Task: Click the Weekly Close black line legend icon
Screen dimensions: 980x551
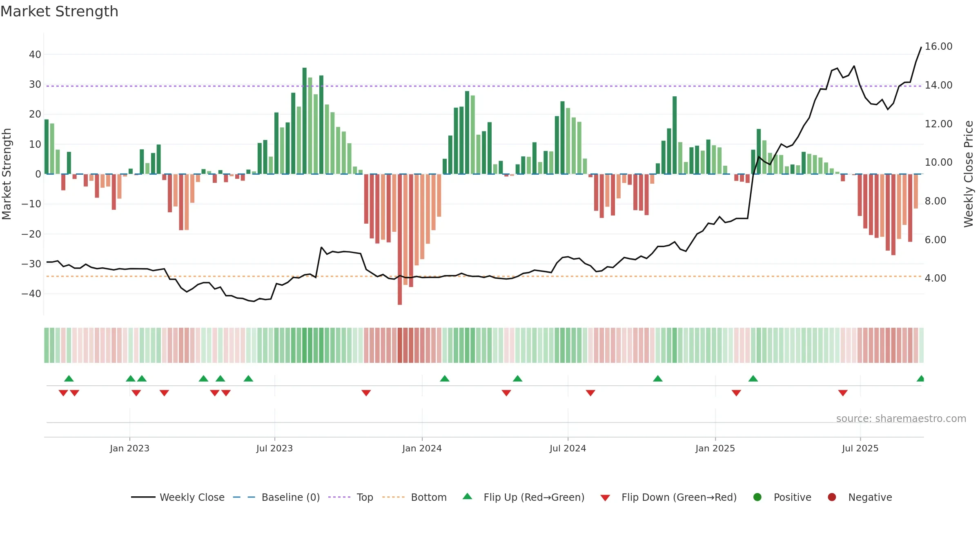Action: tap(143, 497)
